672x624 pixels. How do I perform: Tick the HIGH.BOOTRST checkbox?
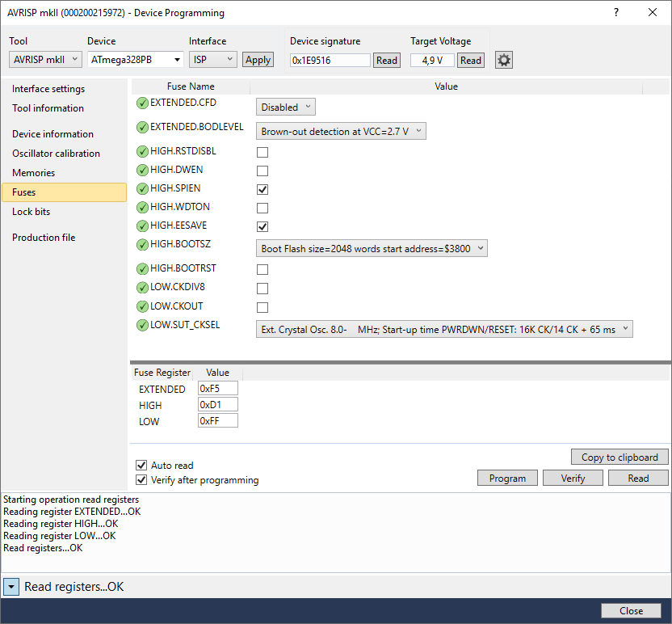(x=262, y=269)
